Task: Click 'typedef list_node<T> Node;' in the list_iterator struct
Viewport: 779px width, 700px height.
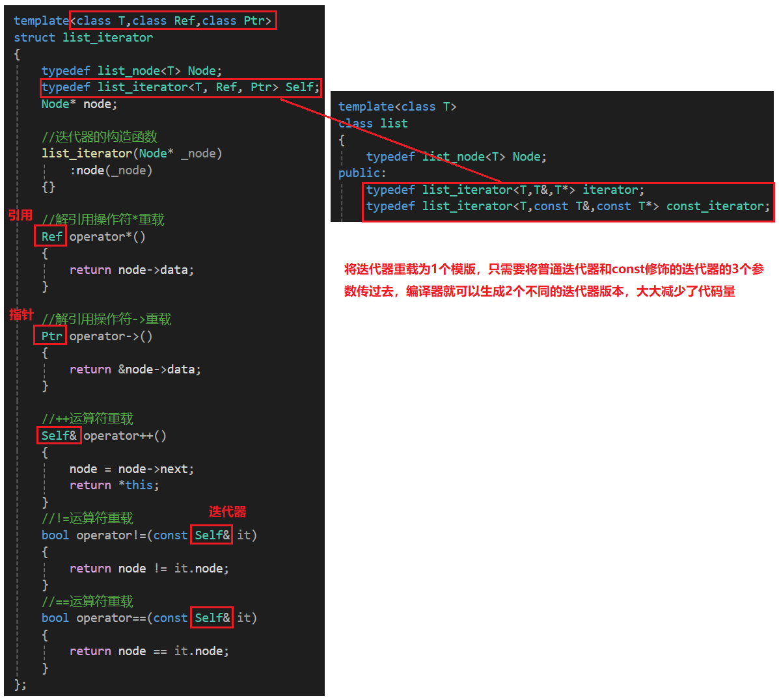Action: 131,70
